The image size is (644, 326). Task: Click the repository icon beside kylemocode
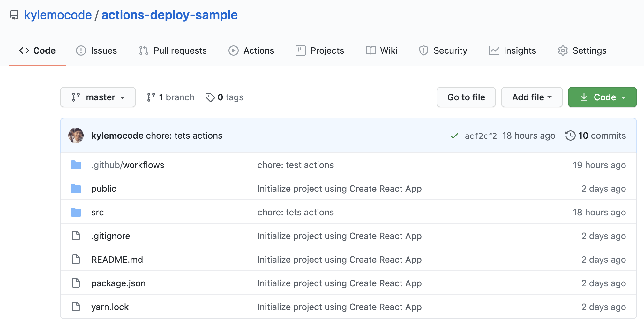pyautogui.click(x=14, y=15)
